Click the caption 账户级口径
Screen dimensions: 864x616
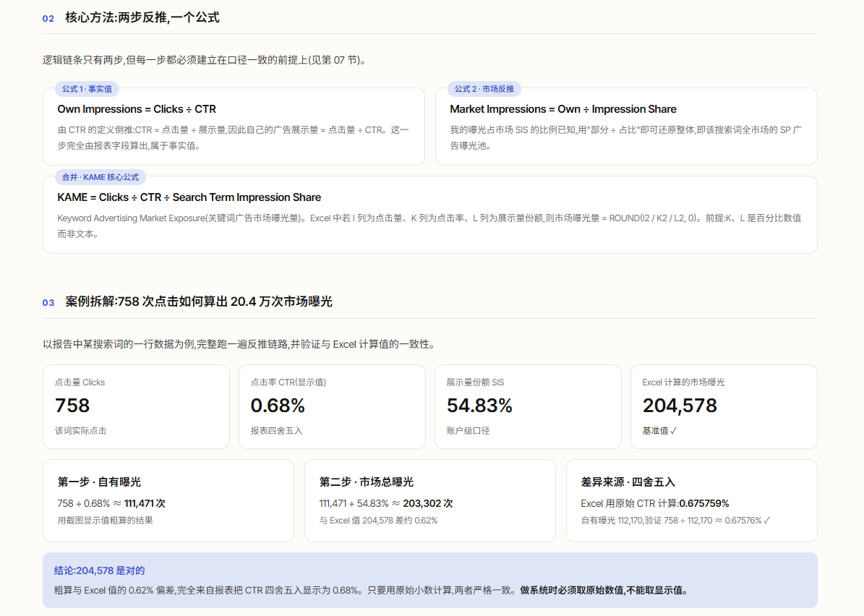click(x=468, y=431)
